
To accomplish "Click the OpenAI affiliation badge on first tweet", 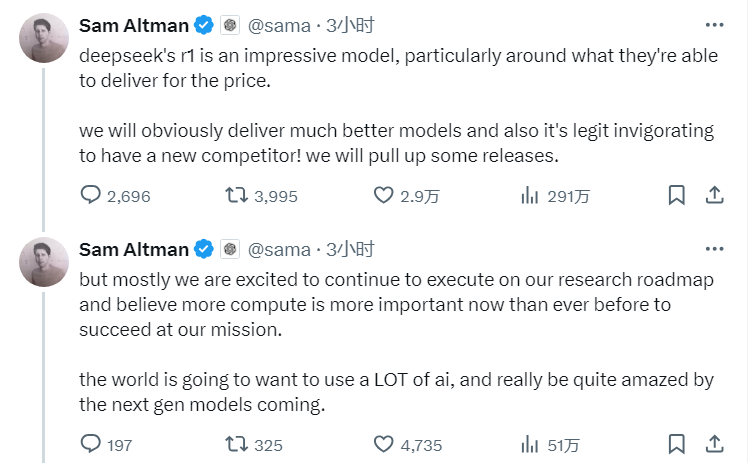I will pos(230,24).
